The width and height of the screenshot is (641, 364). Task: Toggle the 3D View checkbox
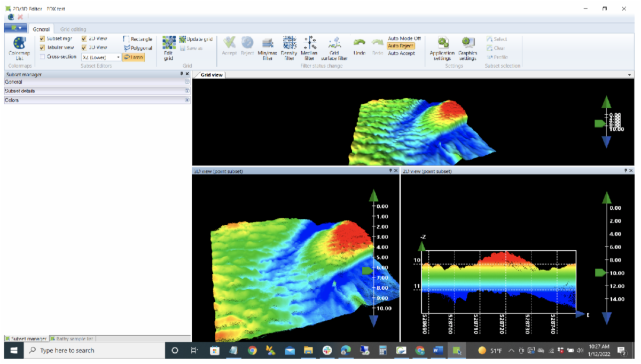[x=84, y=48]
